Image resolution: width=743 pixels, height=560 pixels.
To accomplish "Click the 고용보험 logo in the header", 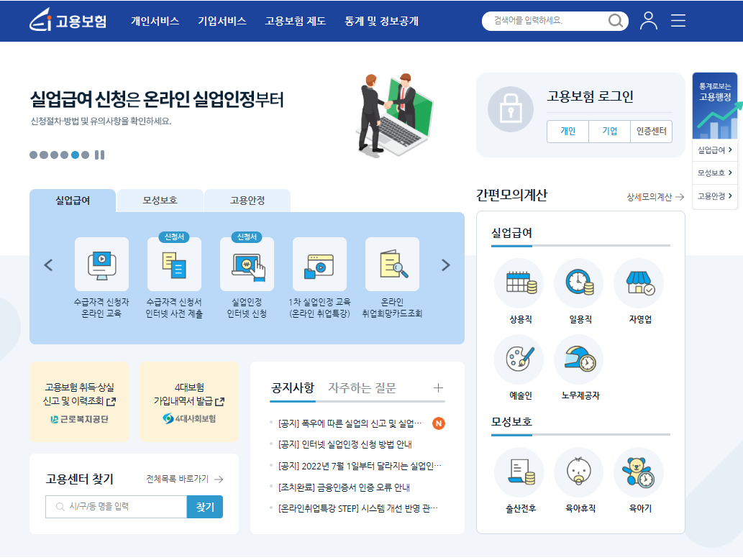I will [x=68, y=20].
